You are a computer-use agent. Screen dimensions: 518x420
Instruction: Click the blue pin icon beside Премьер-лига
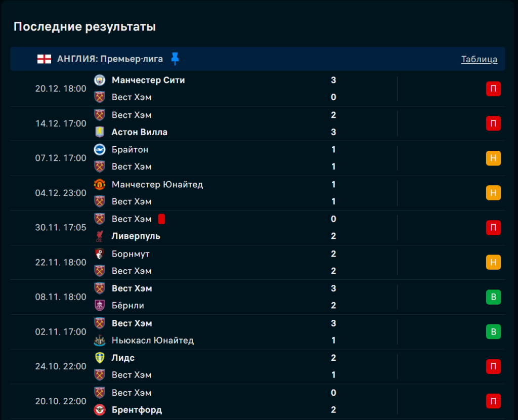(175, 59)
